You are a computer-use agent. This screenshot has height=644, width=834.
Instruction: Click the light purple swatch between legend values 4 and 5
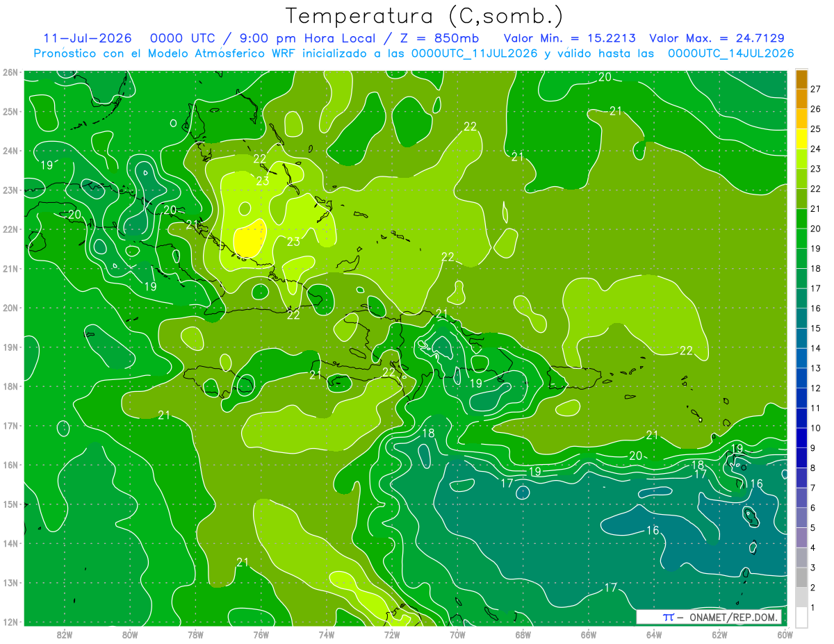pyautogui.click(x=801, y=537)
